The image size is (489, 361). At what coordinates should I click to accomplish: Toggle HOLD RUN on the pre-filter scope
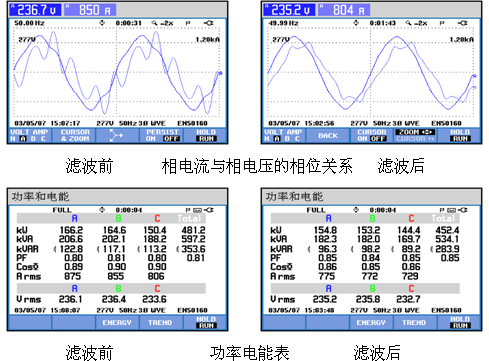click(206, 136)
